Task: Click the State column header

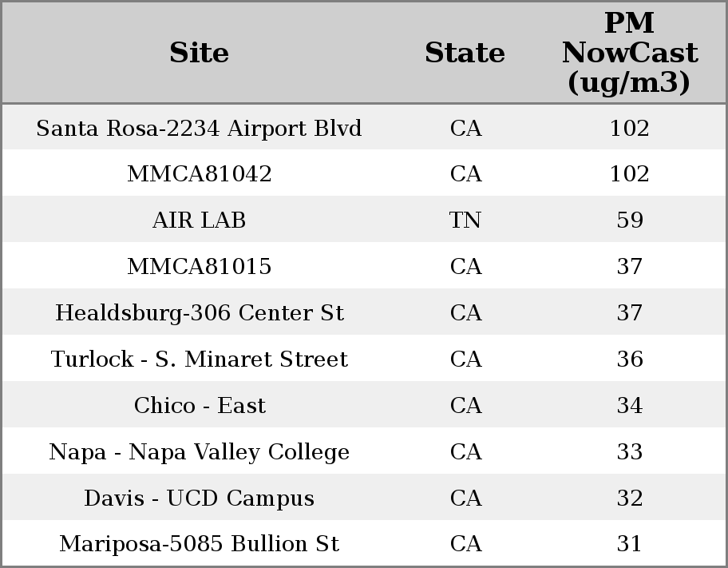Action: click(465, 53)
